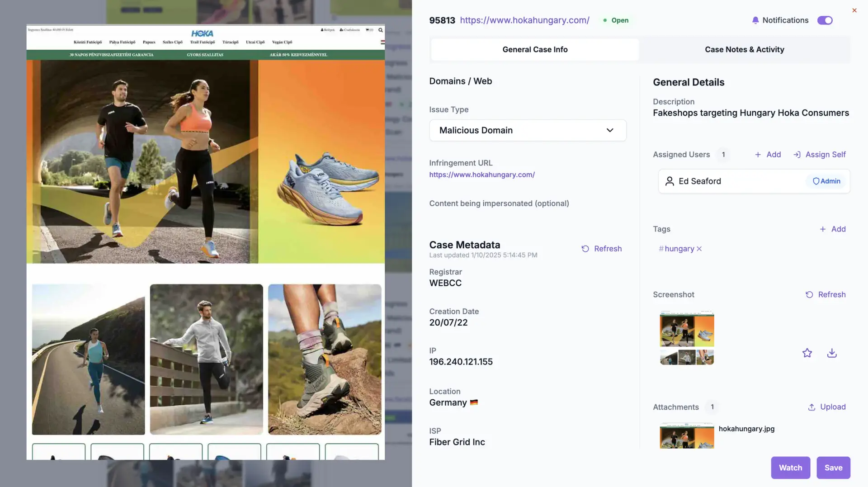Click Pálya Futócipő in the preview menu
Image resolution: width=868 pixels, height=487 pixels.
(122, 42)
